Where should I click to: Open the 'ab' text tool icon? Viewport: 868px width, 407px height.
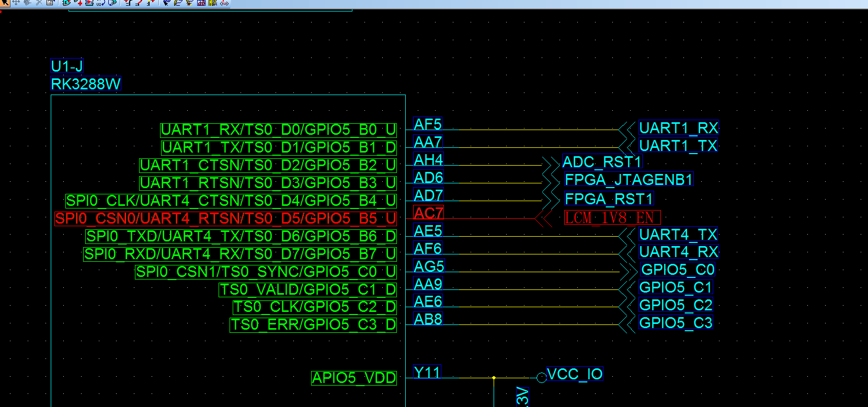coord(201,3)
